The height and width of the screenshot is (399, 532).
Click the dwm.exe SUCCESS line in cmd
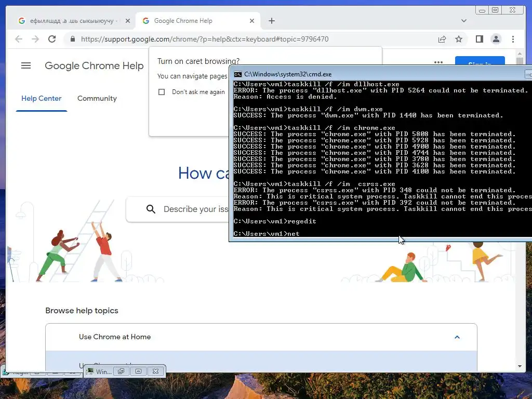pyautogui.click(x=368, y=115)
